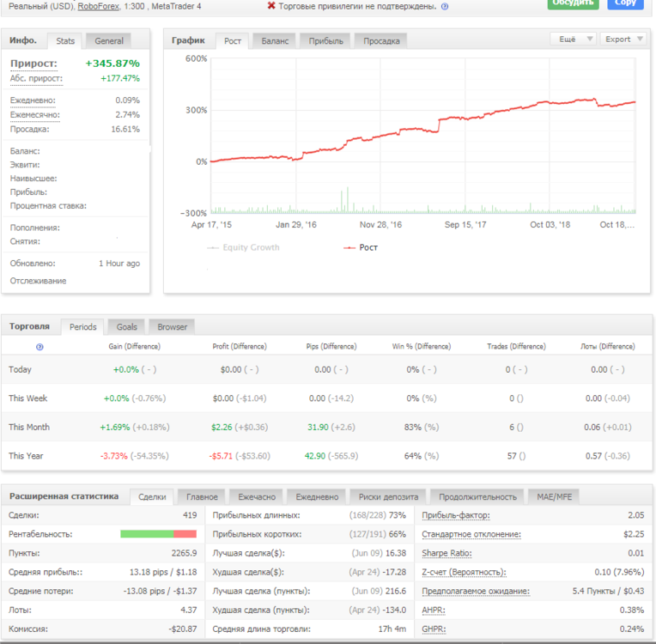Select the Просадка chart tab

[381, 41]
